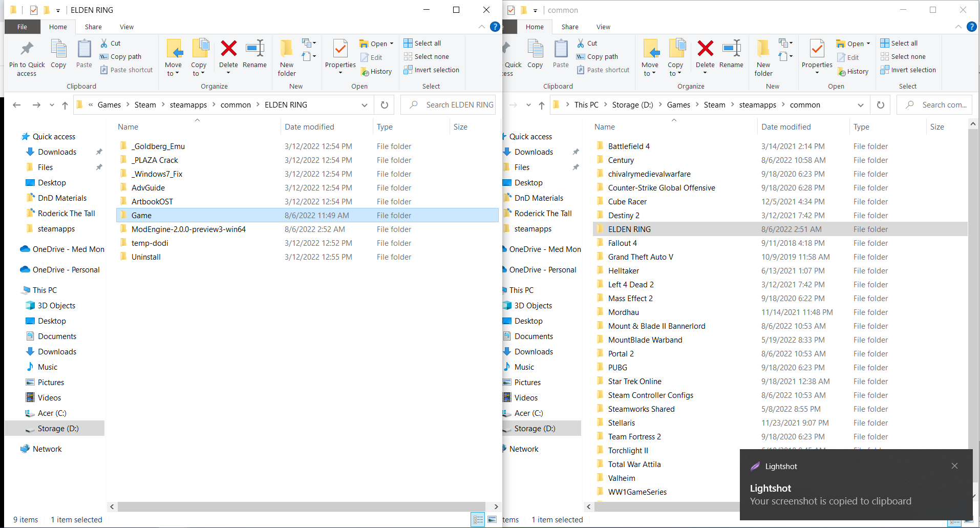Select Home tab in common window
Viewport: 980px width, 528px height.
click(535, 27)
